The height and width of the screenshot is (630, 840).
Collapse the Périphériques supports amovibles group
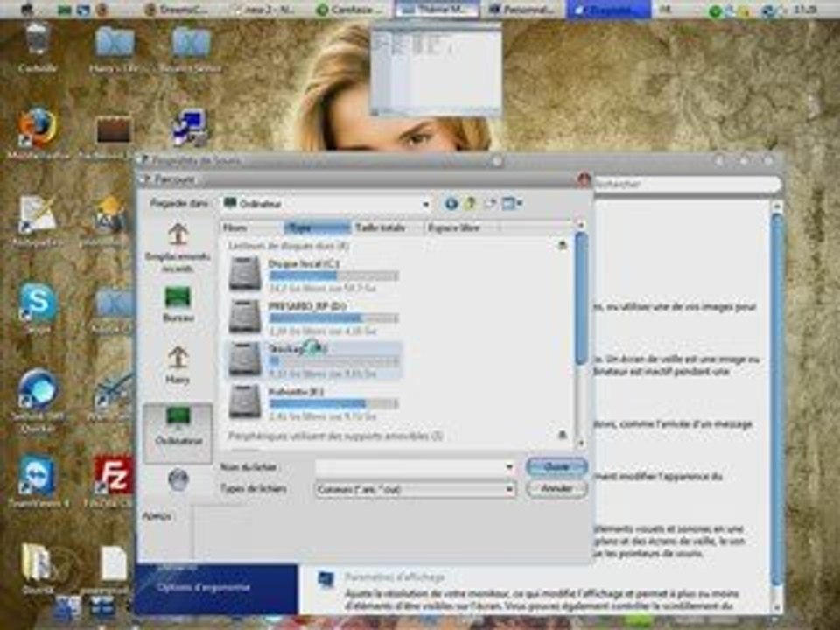(562, 435)
